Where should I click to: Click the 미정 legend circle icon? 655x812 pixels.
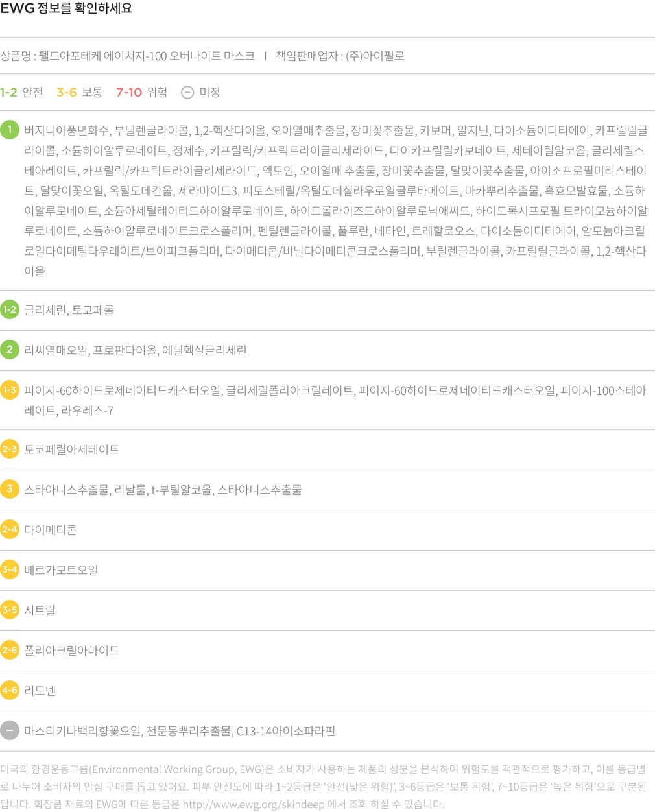tap(187, 93)
